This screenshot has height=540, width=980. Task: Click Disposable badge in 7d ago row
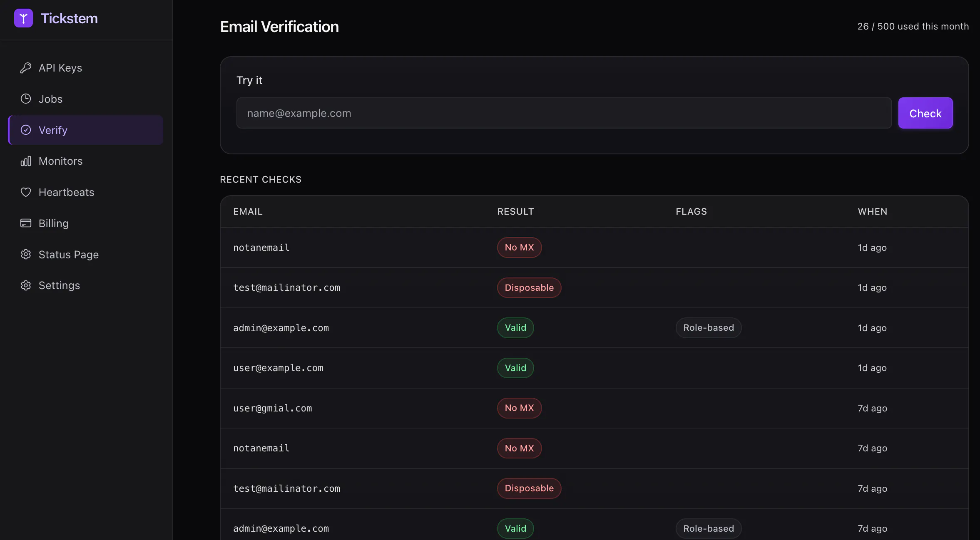(529, 488)
